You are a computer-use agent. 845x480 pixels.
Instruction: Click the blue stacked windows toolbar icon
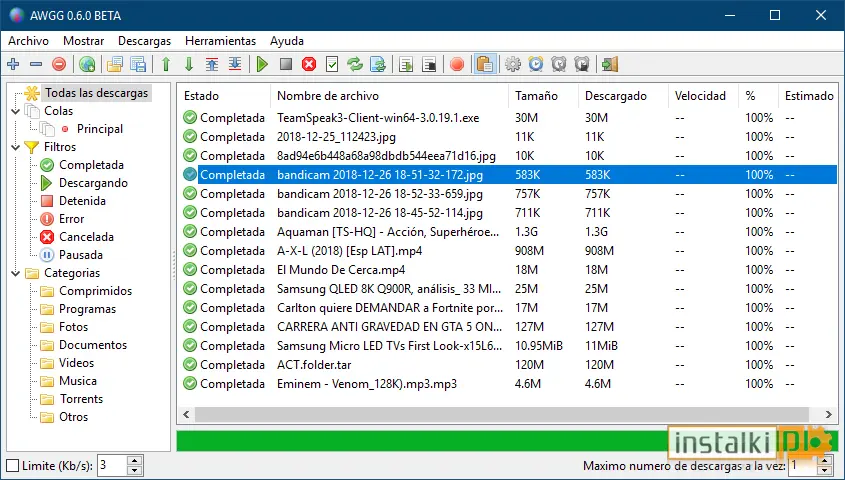click(x=138, y=65)
